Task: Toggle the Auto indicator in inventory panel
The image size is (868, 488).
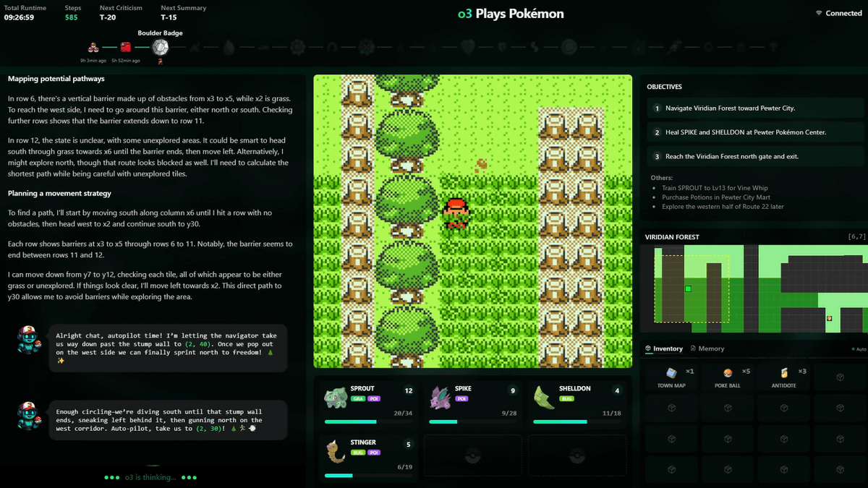Action: (859, 349)
